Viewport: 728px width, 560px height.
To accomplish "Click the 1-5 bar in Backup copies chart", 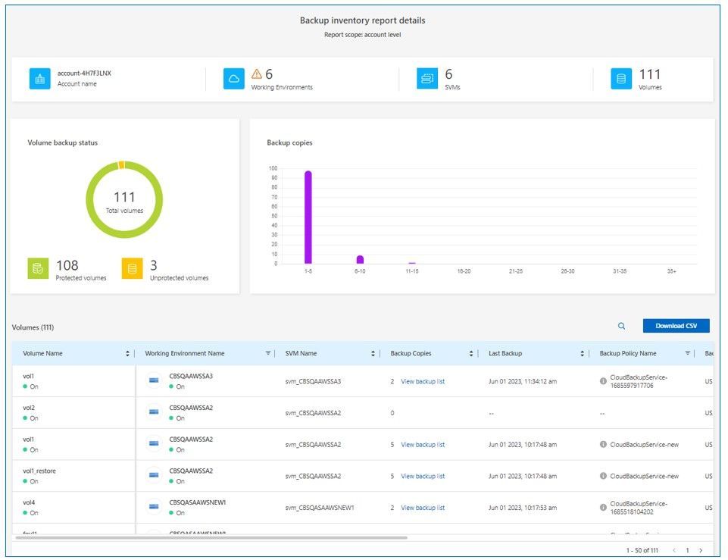I will tap(308, 217).
